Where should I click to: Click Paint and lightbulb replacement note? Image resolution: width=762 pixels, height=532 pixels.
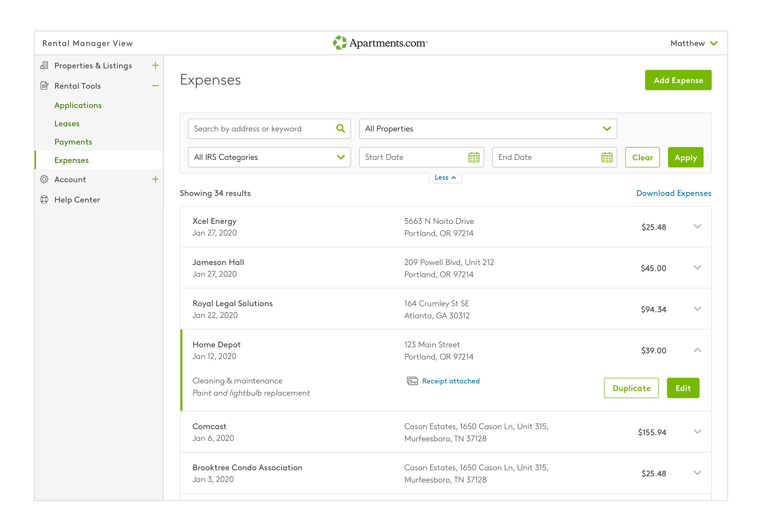[251, 393]
